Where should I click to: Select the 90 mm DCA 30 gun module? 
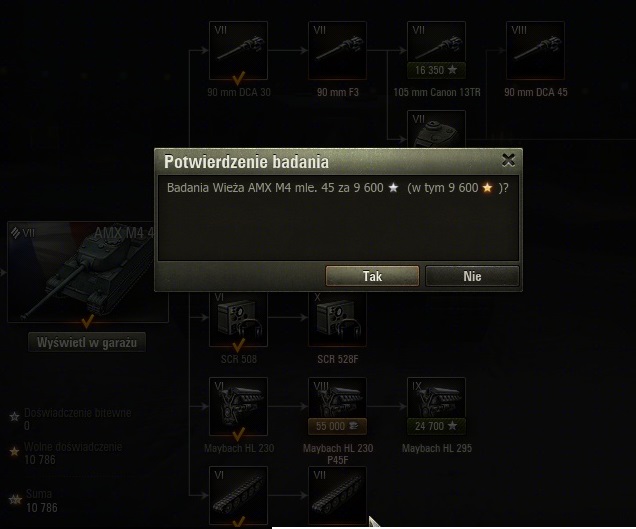pyautogui.click(x=238, y=51)
